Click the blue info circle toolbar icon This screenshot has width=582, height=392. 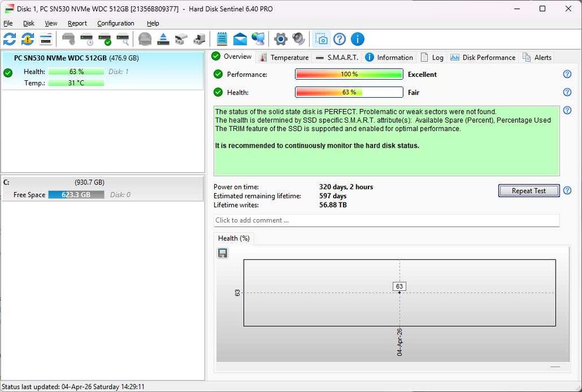357,39
